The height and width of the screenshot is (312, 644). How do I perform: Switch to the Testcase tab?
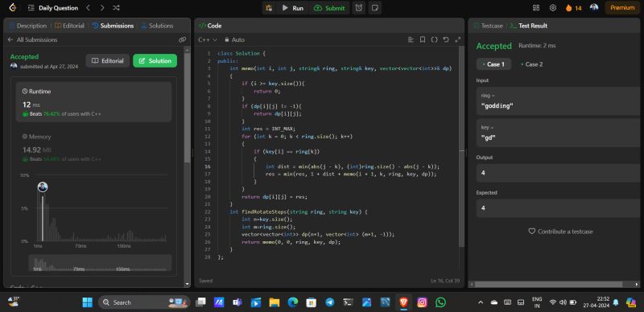pos(488,26)
